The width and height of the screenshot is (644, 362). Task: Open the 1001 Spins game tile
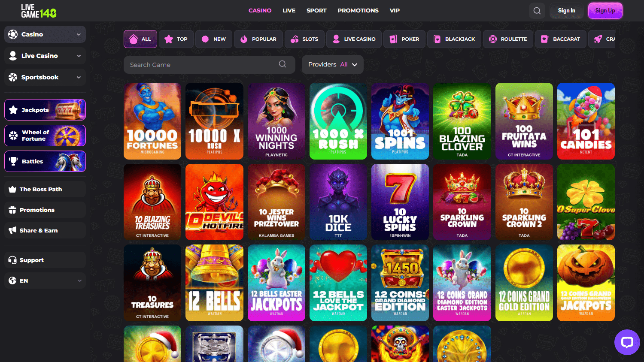pyautogui.click(x=400, y=121)
